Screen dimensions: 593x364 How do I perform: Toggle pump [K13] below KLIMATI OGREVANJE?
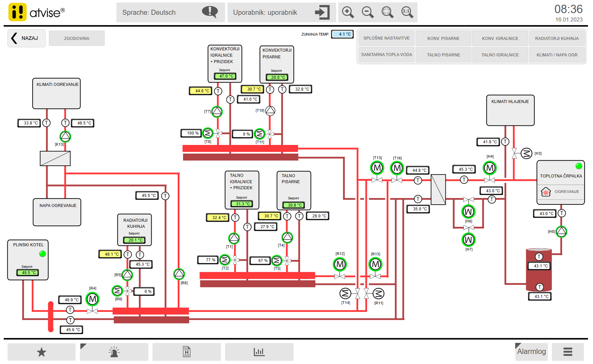(65, 137)
